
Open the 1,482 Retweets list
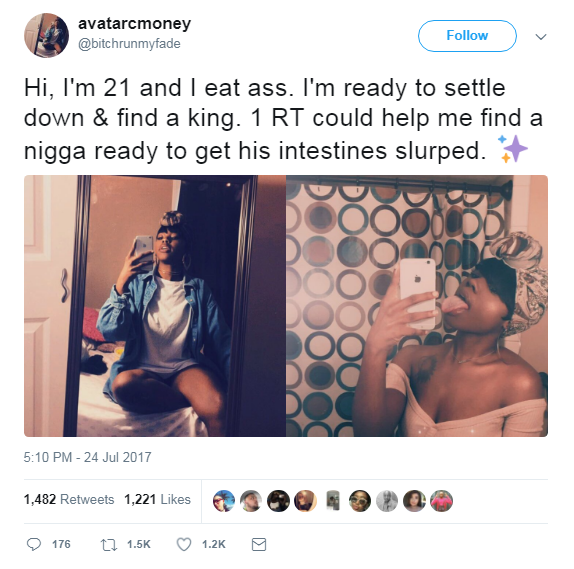(69, 499)
